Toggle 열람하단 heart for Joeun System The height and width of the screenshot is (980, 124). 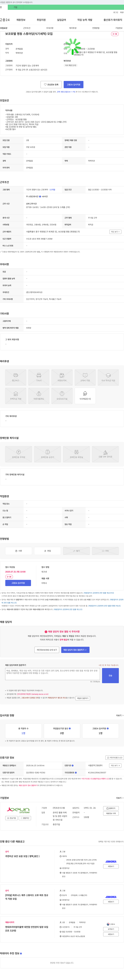tap(25, 818)
